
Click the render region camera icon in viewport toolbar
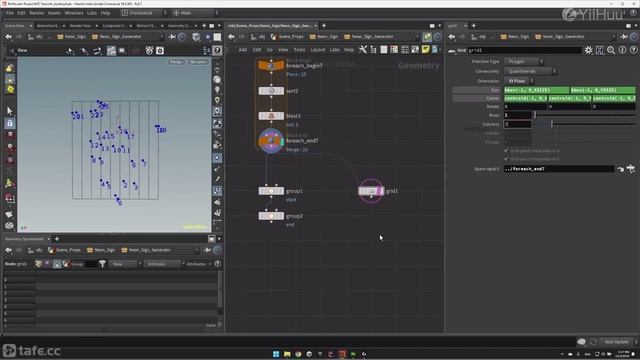[x=160, y=51]
